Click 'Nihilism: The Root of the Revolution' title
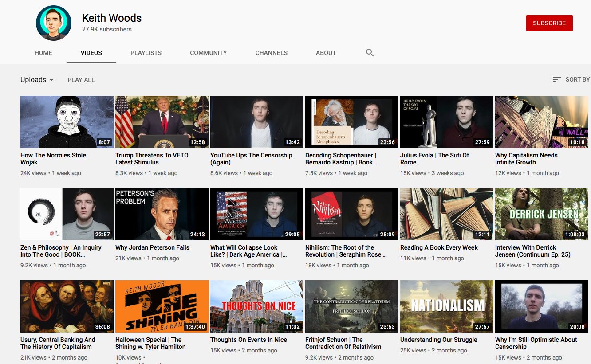The image size is (591, 364). 346,251
